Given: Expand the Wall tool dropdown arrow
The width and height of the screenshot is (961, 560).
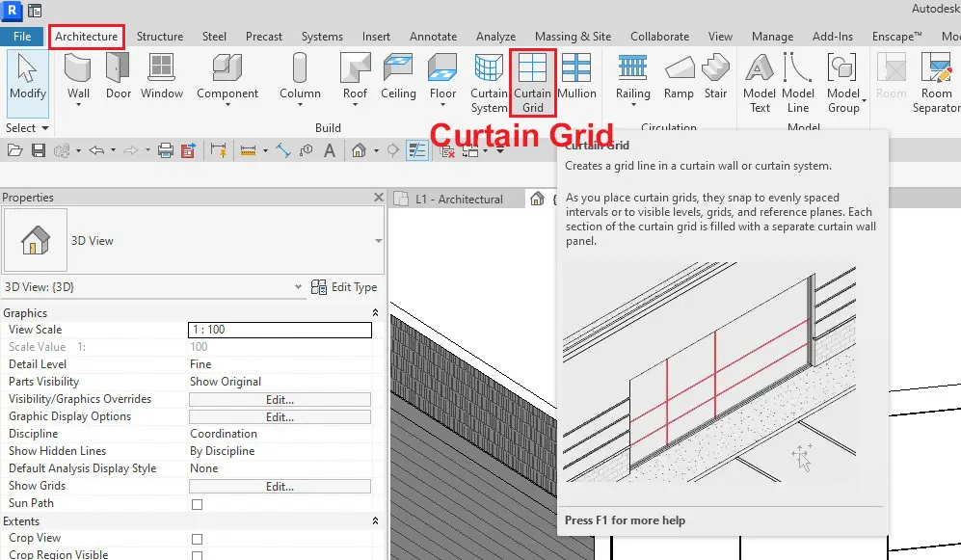Looking at the screenshot, I should [x=78, y=105].
